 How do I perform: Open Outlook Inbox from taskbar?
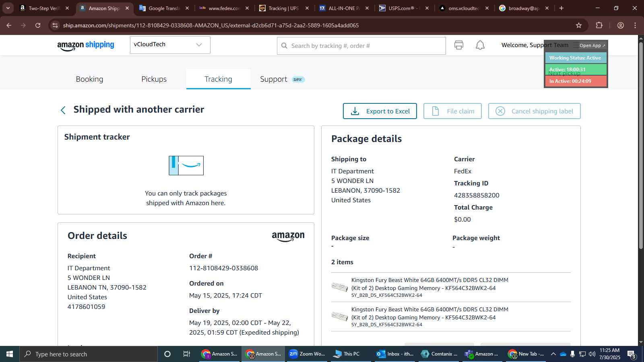395,354
